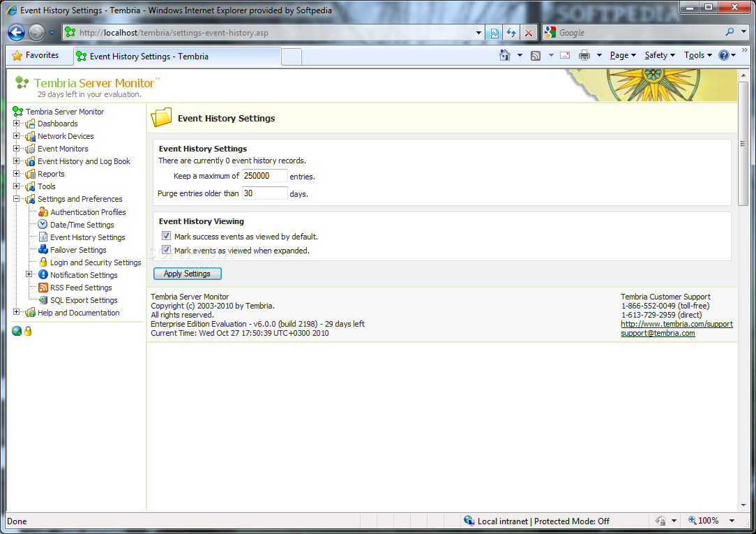Viewport: 756px width, 534px height.
Task: Click the Apply Settings button
Action: tap(188, 274)
